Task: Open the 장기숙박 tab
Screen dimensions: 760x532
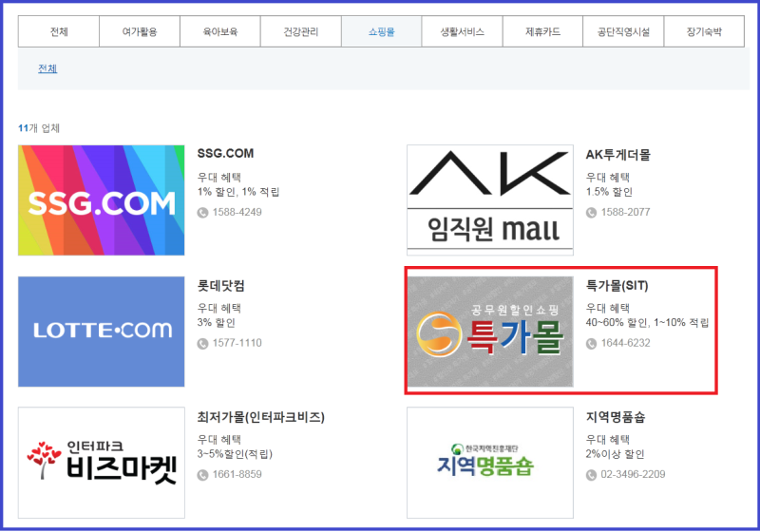Action: point(704,31)
